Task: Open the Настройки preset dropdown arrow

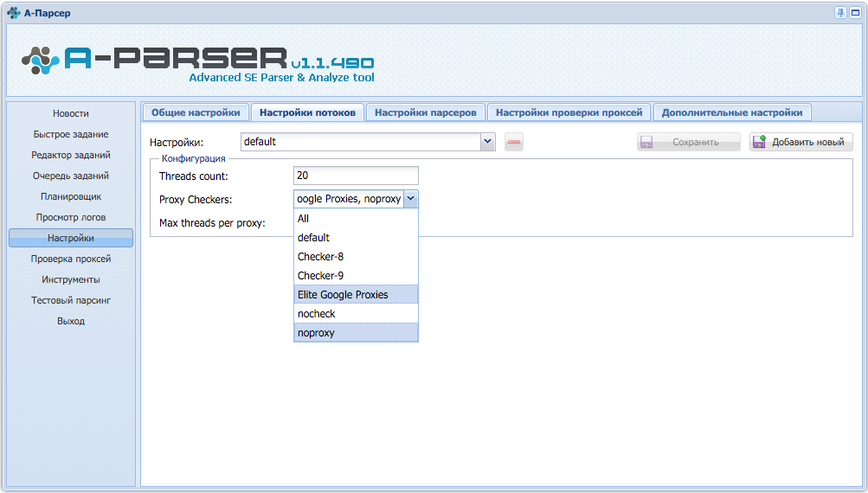Action: 488,142
